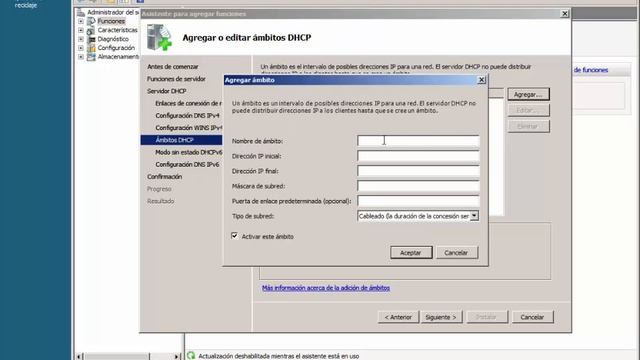Screen dimensions: 640x360
Task: Select the Enlaces de conexión de red step
Action: tap(189, 103)
